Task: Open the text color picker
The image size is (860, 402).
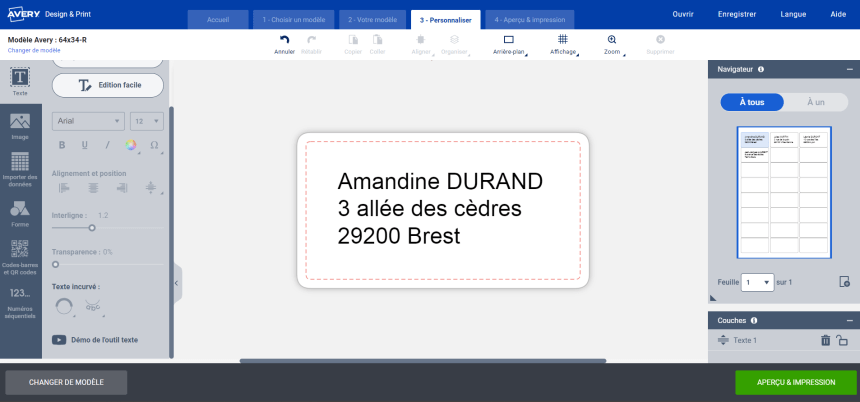Action: pos(131,145)
